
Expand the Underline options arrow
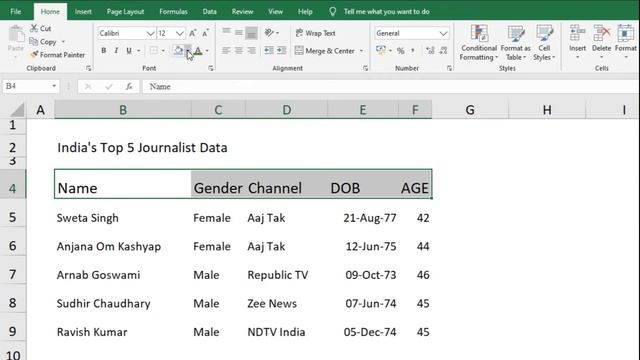(x=139, y=51)
